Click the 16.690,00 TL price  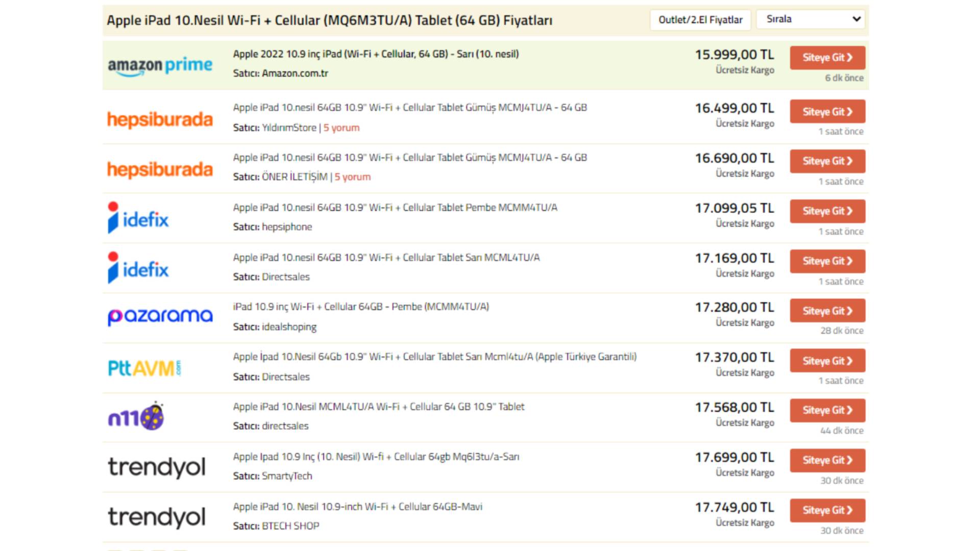(x=734, y=158)
